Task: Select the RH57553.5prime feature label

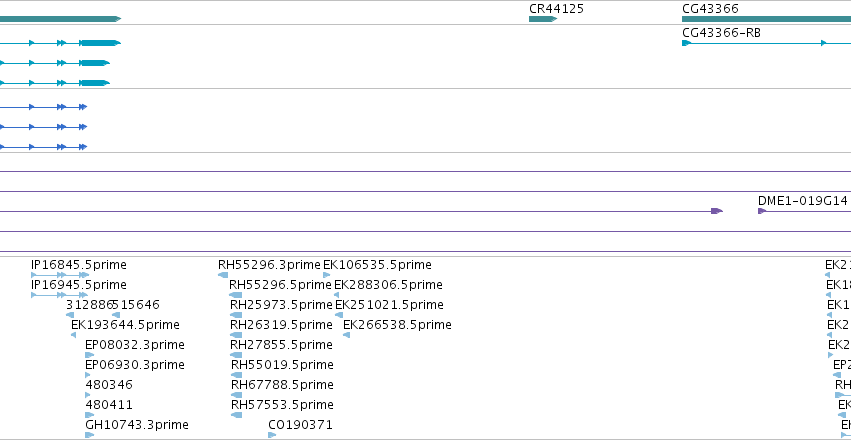Action: 282,405
